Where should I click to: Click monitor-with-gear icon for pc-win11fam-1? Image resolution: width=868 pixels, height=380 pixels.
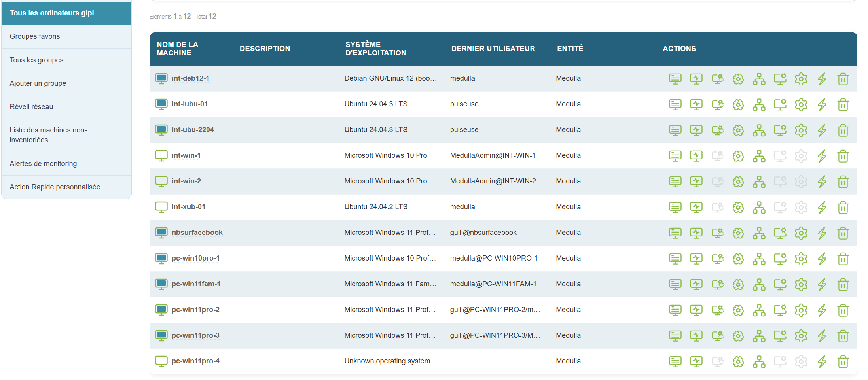point(780,285)
